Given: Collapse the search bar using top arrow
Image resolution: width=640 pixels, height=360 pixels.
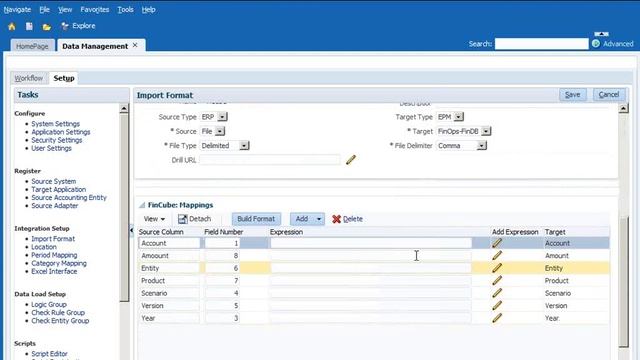Looking at the screenshot, I should click(x=602, y=34).
